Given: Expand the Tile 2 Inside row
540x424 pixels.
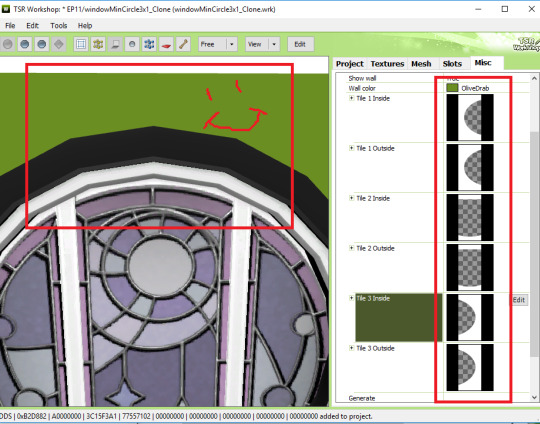Looking at the screenshot, I should (351, 198).
